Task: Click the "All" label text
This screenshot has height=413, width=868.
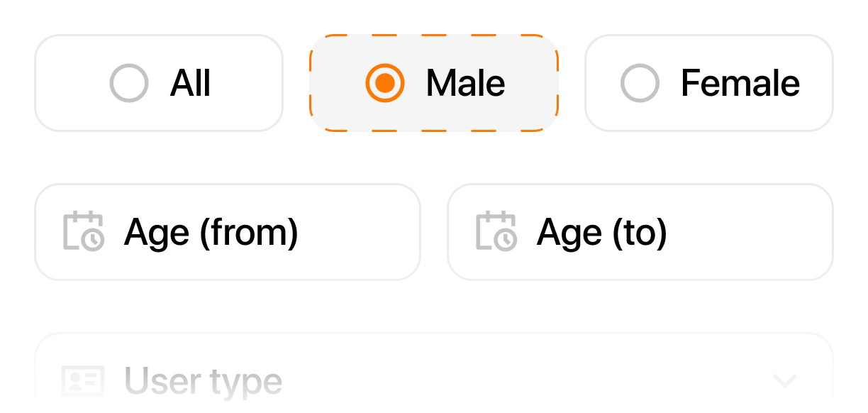Action: 191,84
